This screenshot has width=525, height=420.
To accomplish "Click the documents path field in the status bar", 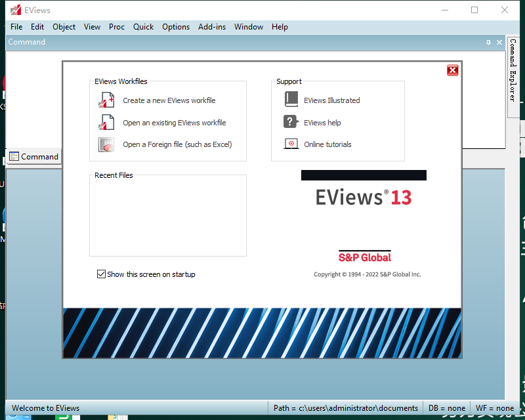I will pos(346,408).
